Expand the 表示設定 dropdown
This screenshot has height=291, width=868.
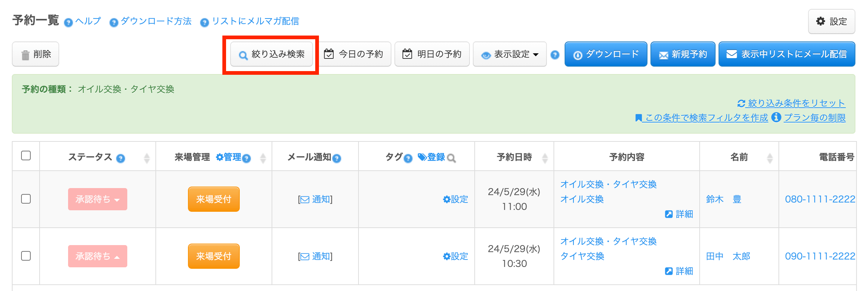(509, 54)
